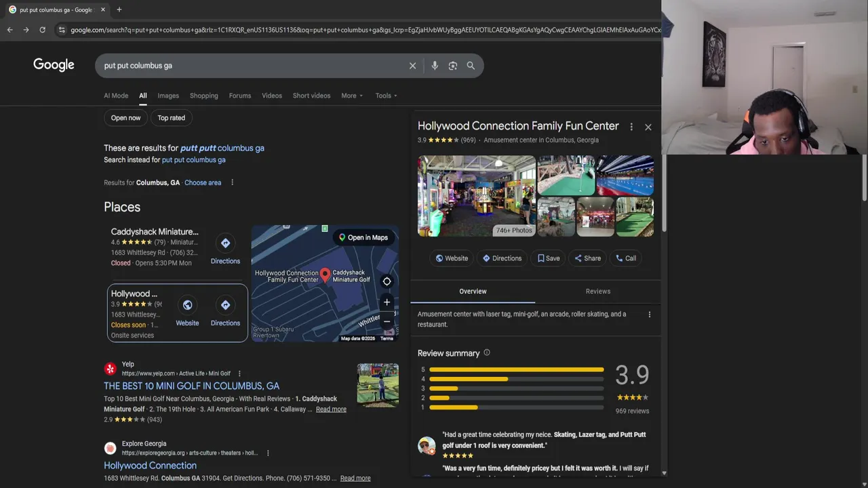The image size is (868, 488).
Task: Zoom out on the map
Action: [x=387, y=321]
